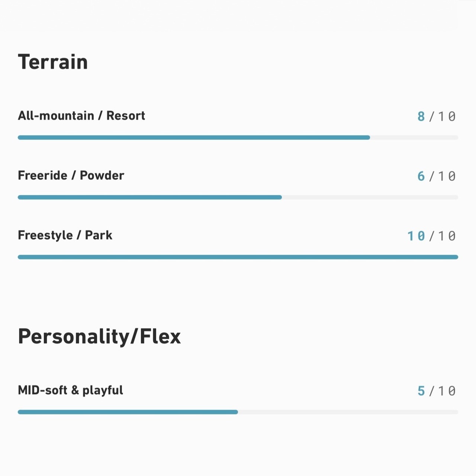Click the 8/10 All-mountain score

[437, 116]
